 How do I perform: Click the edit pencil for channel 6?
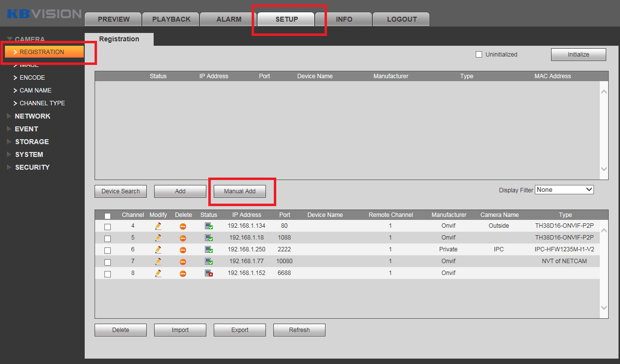158,249
